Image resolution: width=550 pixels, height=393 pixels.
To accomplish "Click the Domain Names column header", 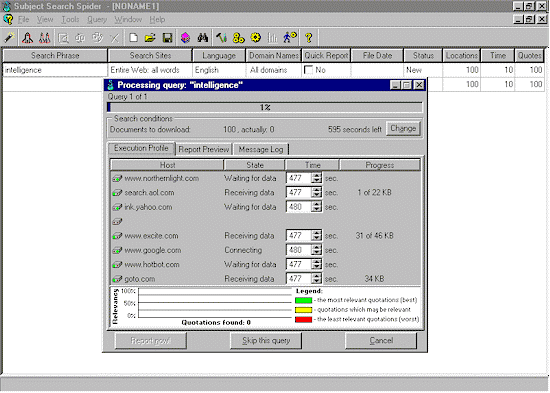I will click(274, 55).
